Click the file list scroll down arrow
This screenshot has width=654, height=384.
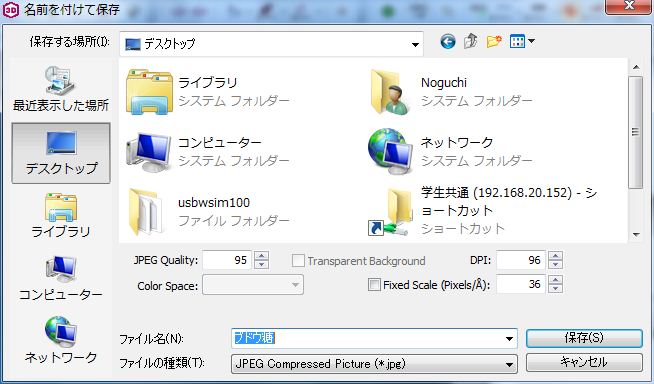[636, 235]
